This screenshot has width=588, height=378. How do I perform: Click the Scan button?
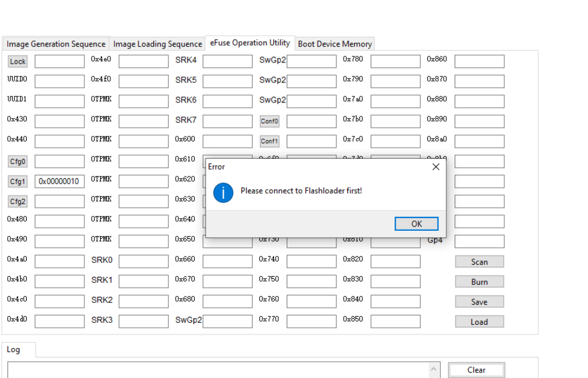pos(479,262)
